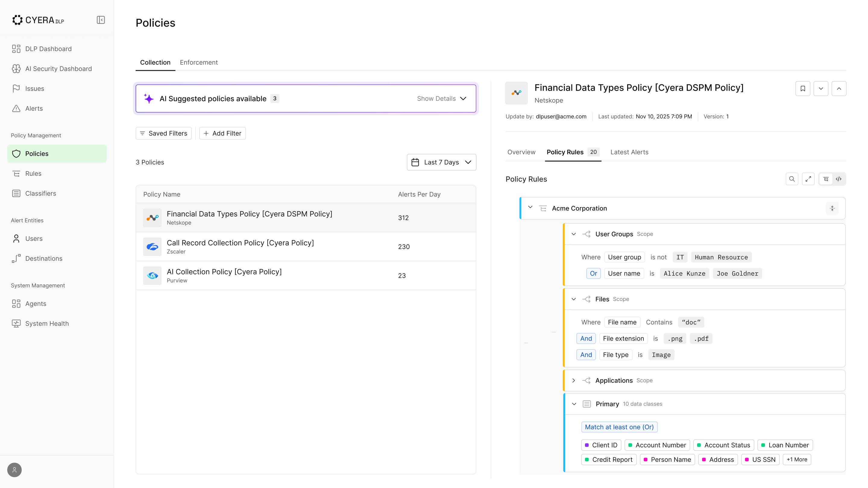
Task: Open the Saved Filters button
Action: pos(163,133)
